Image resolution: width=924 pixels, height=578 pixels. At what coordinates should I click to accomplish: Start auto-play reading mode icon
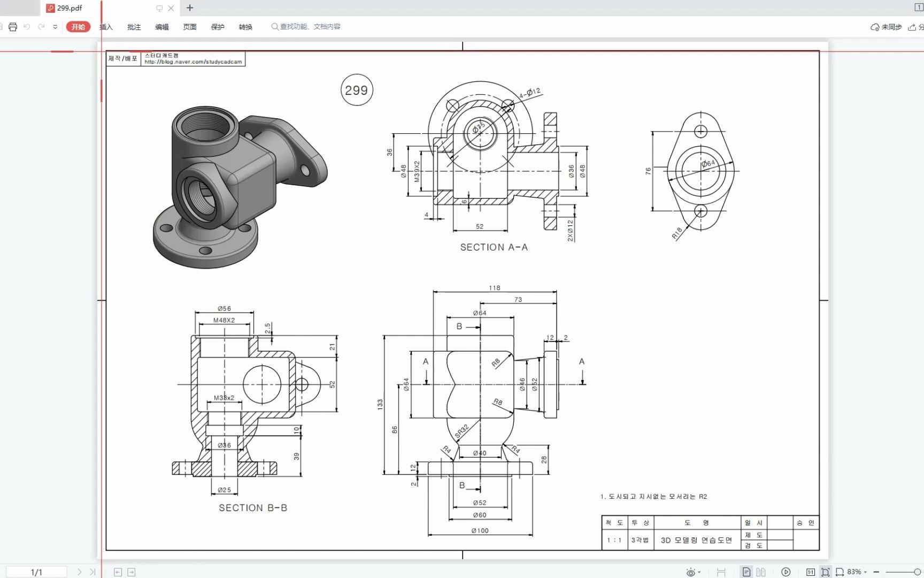coord(786,572)
